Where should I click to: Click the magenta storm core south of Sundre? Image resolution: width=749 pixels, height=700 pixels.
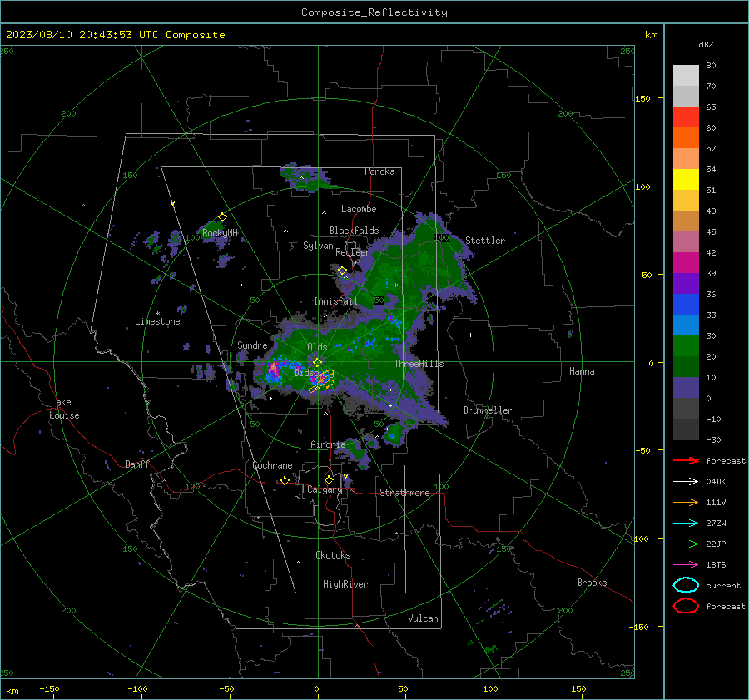274,369
